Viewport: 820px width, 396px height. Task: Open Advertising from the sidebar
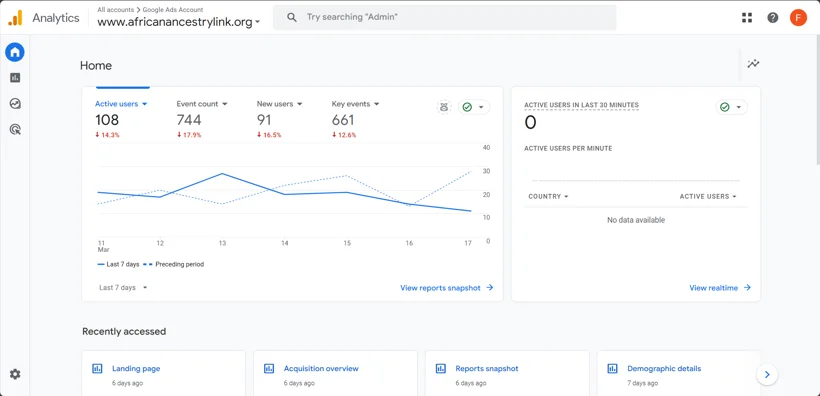coord(15,129)
